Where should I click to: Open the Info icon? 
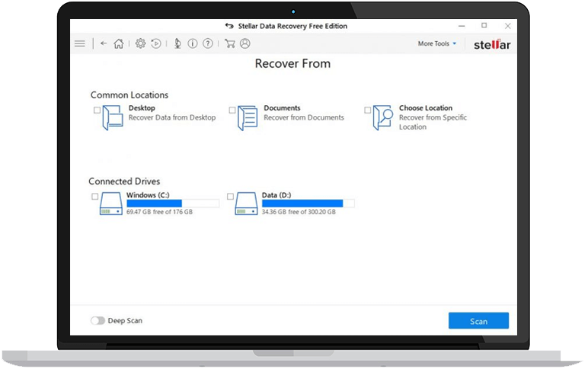point(193,43)
